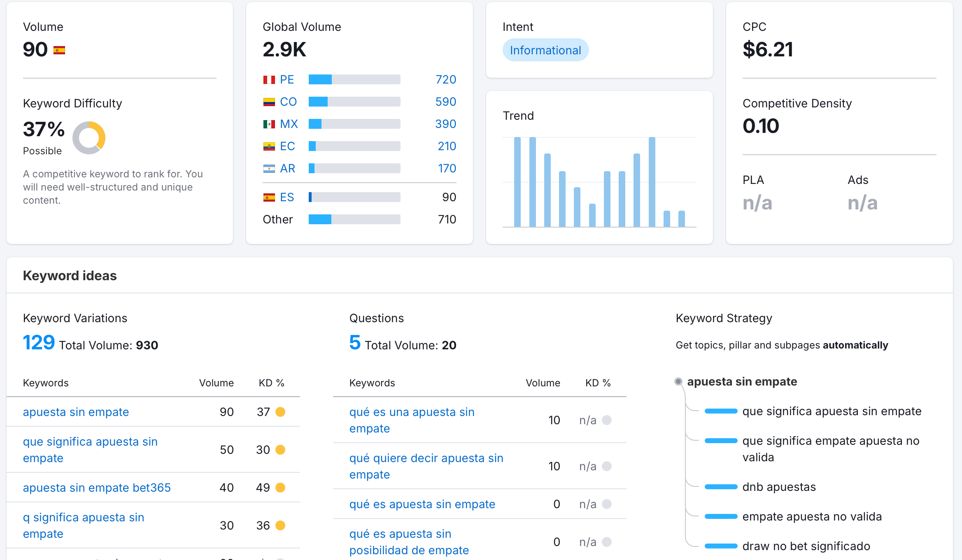Click the 5 questions count link

click(355, 343)
